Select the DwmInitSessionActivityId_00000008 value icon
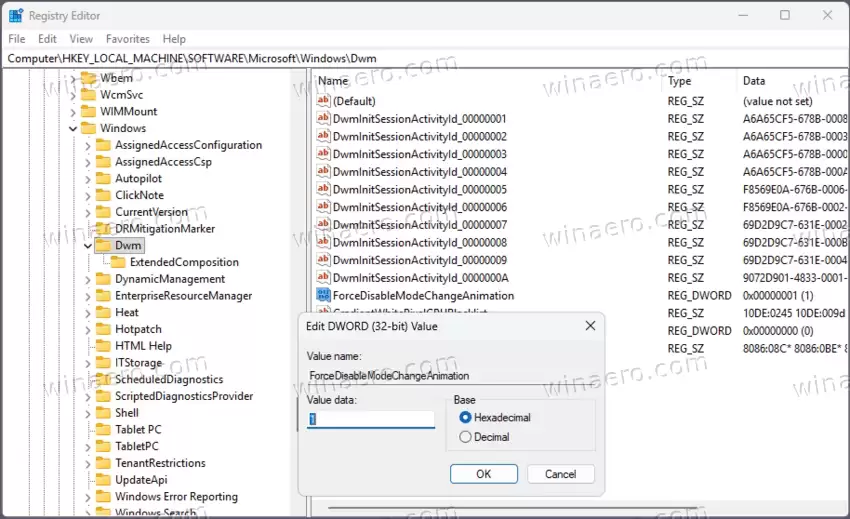Screen dimensions: 850x519 [x=323, y=242]
